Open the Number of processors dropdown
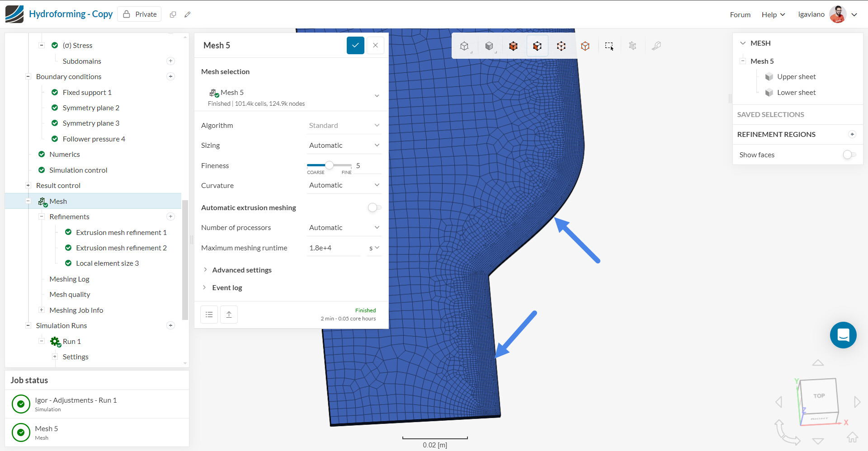Screen dimensions: 868x451 [344, 228]
